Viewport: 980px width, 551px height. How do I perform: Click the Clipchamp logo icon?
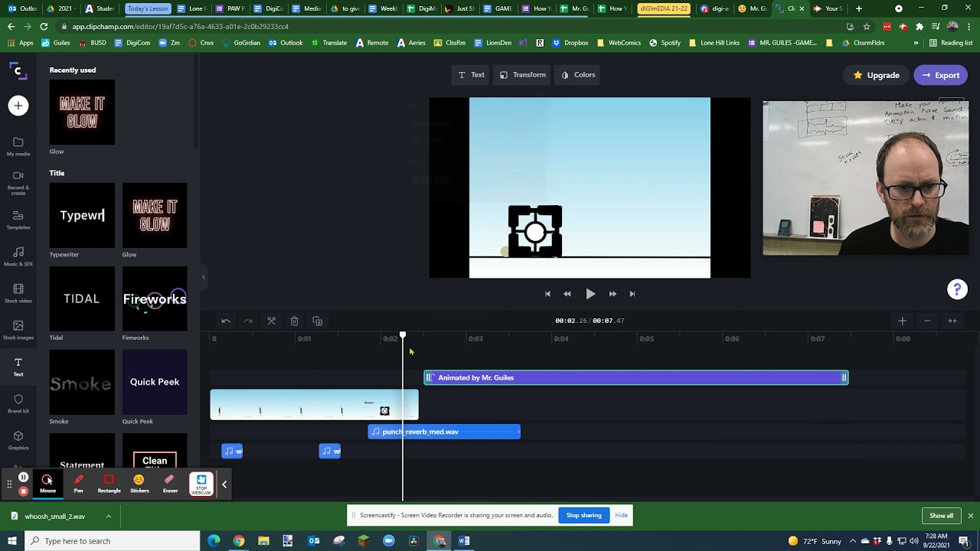coord(18,71)
